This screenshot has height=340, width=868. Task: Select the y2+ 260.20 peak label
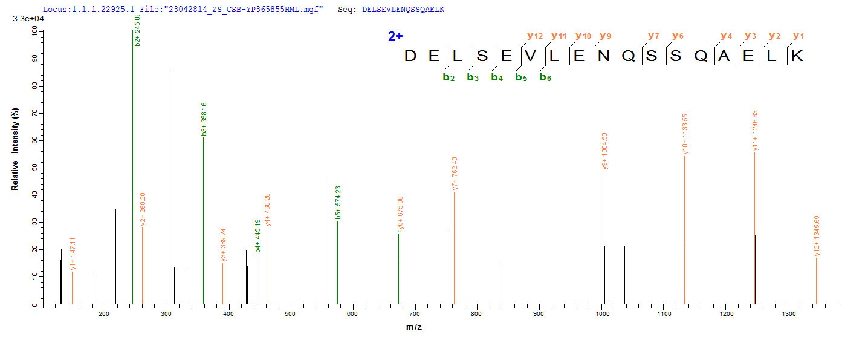143,209
